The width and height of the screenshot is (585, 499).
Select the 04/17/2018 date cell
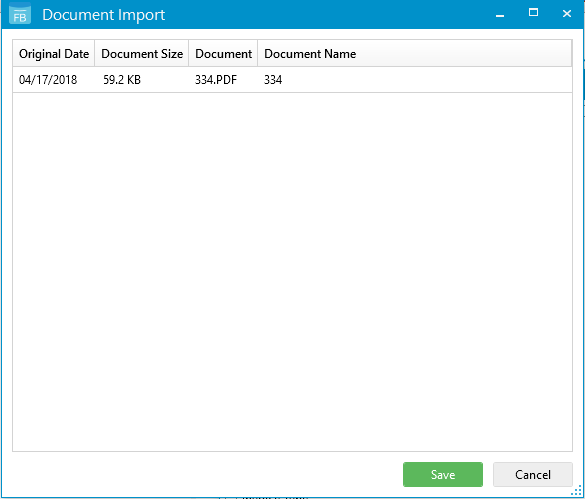tap(48, 80)
